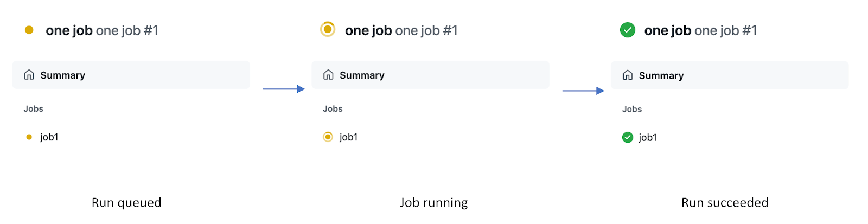Click the arrow between queued and running panels
The width and height of the screenshot is (868, 224).
point(284,89)
